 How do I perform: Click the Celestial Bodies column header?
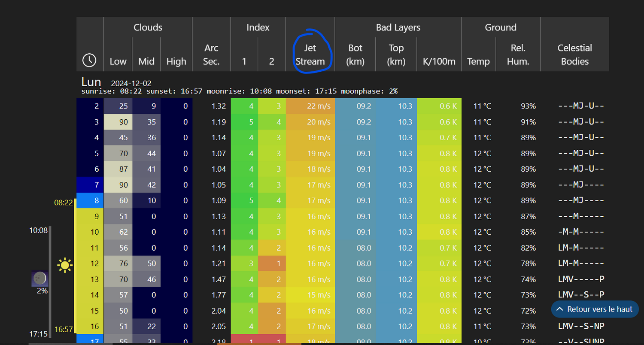tap(574, 54)
